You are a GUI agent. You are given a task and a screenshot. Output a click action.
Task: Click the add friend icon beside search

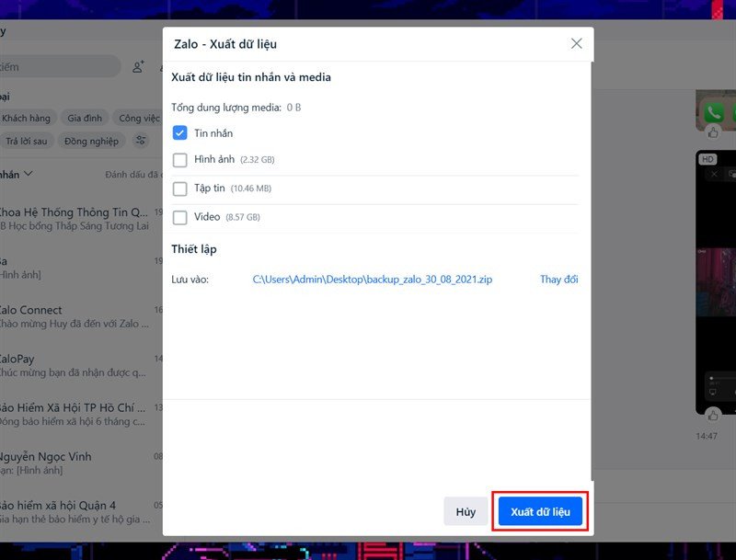pyautogui.click(x=139, y=67)
